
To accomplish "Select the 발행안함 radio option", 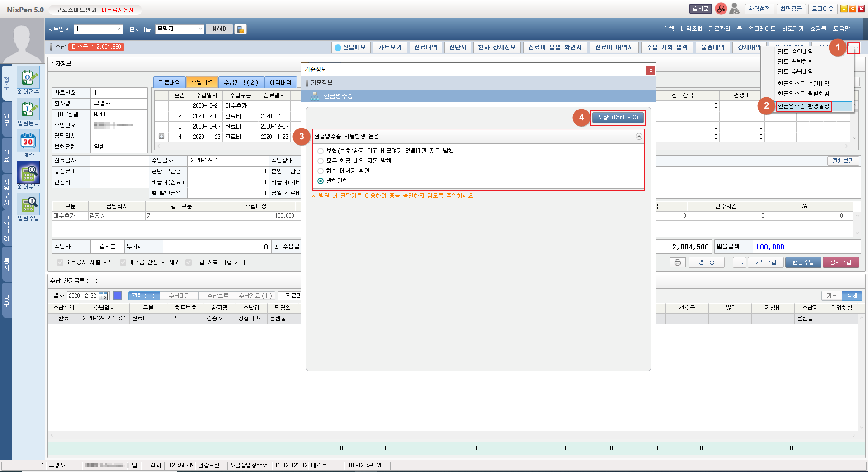I will point(321,181).
